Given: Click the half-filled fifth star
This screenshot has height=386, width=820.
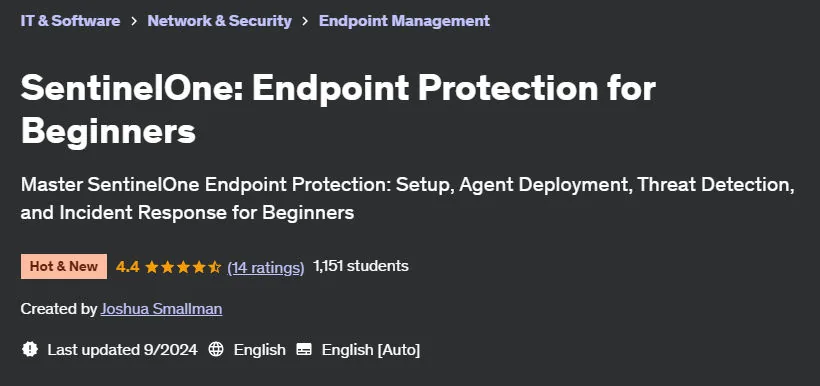Looking at the screenshot, I should [214, 267].
